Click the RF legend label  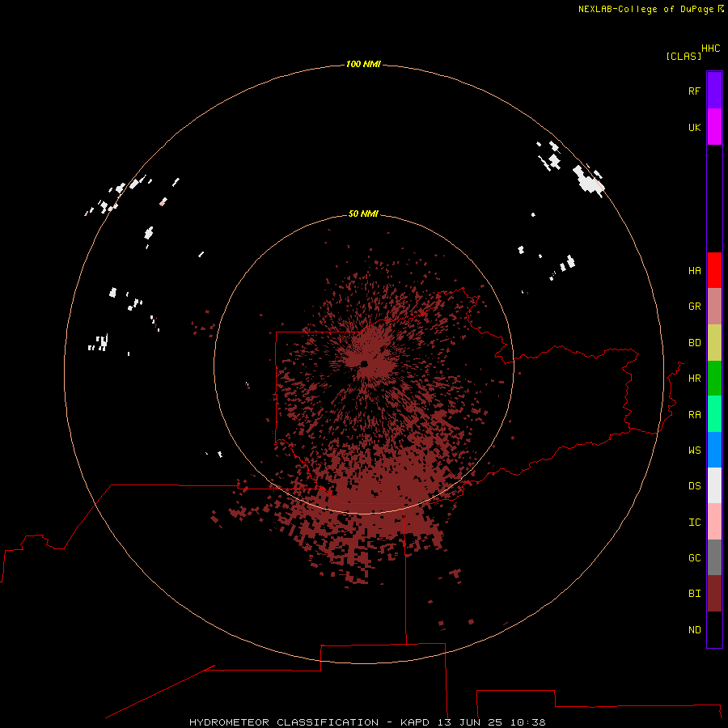[694, 91]
